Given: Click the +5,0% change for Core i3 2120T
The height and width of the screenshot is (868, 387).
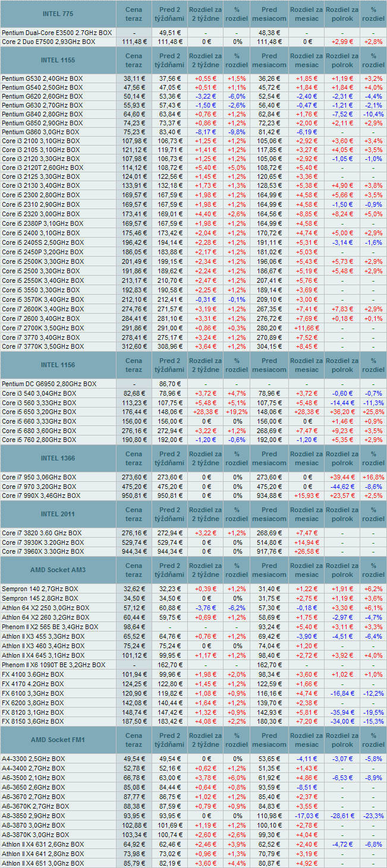Looking at the screenshot, I should tap(237, 168).
